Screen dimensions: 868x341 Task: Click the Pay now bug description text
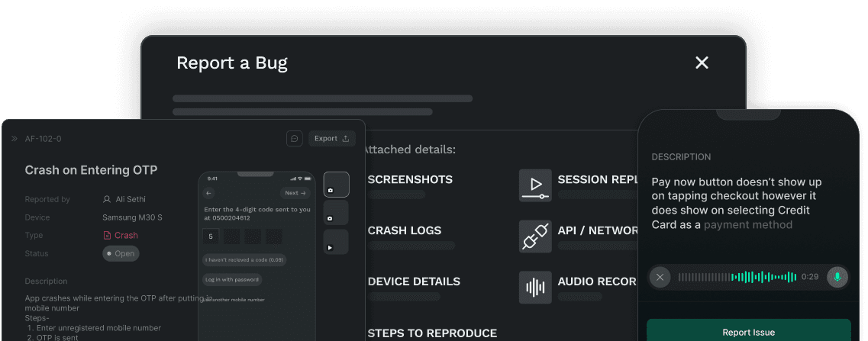point(736,203)
